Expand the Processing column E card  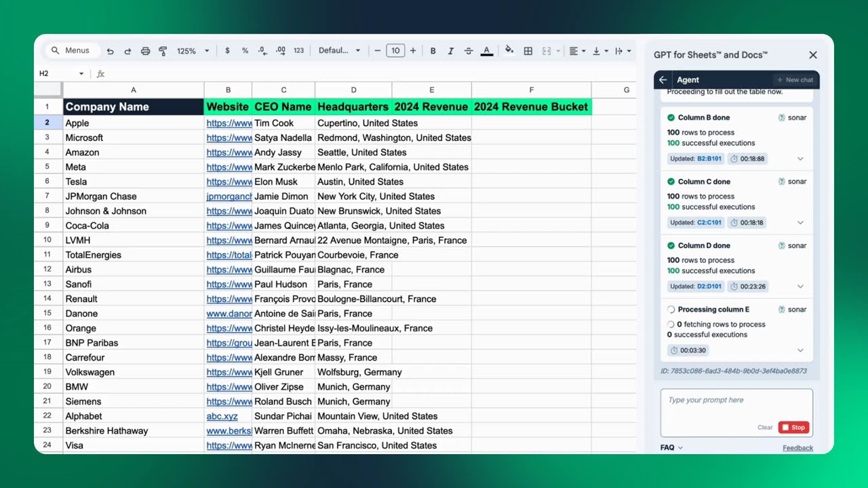[x=800, y=350]
